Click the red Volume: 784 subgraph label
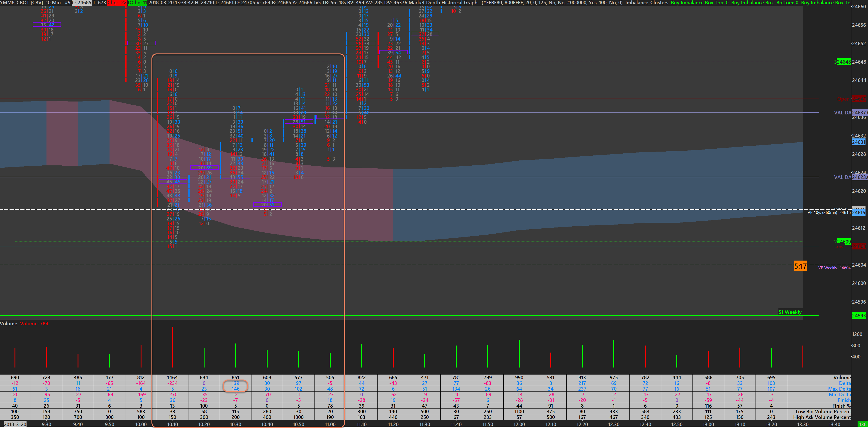 click(34, 324)
